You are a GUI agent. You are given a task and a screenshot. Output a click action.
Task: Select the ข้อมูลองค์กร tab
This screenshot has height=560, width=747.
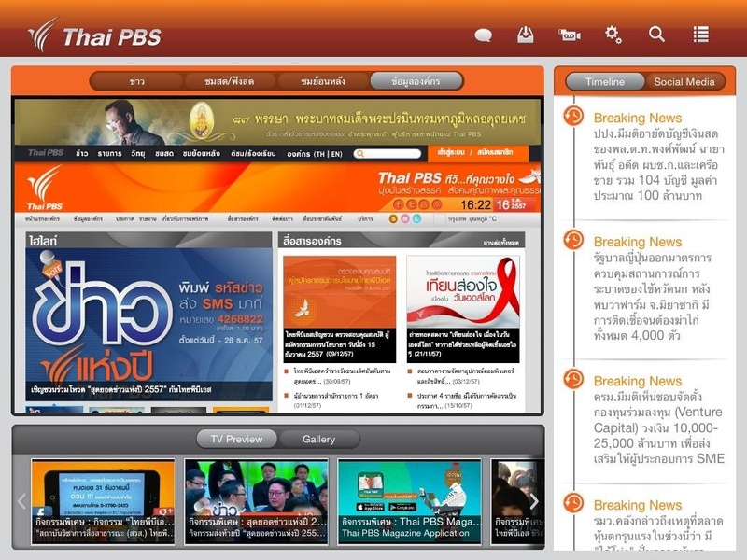click(416, 81)
